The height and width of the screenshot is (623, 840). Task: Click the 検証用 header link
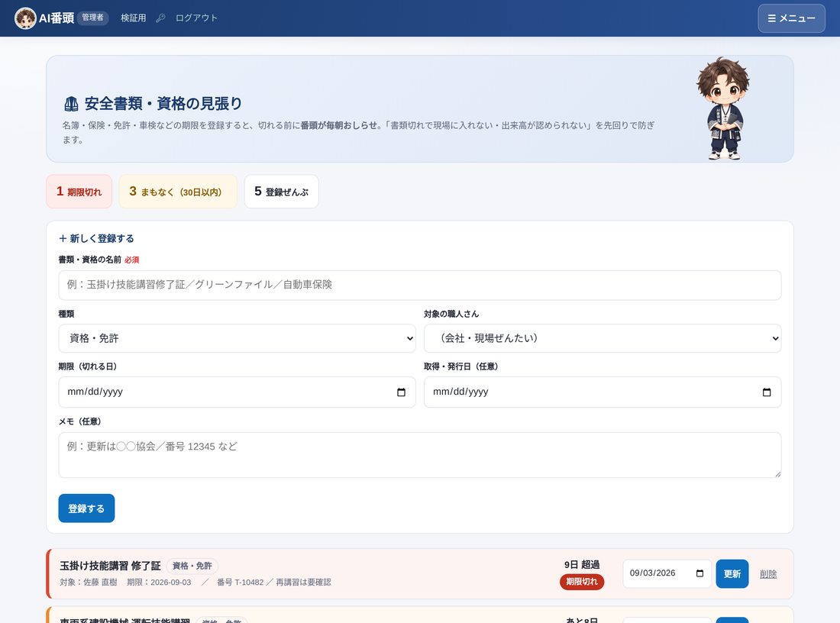coord(134,18)
